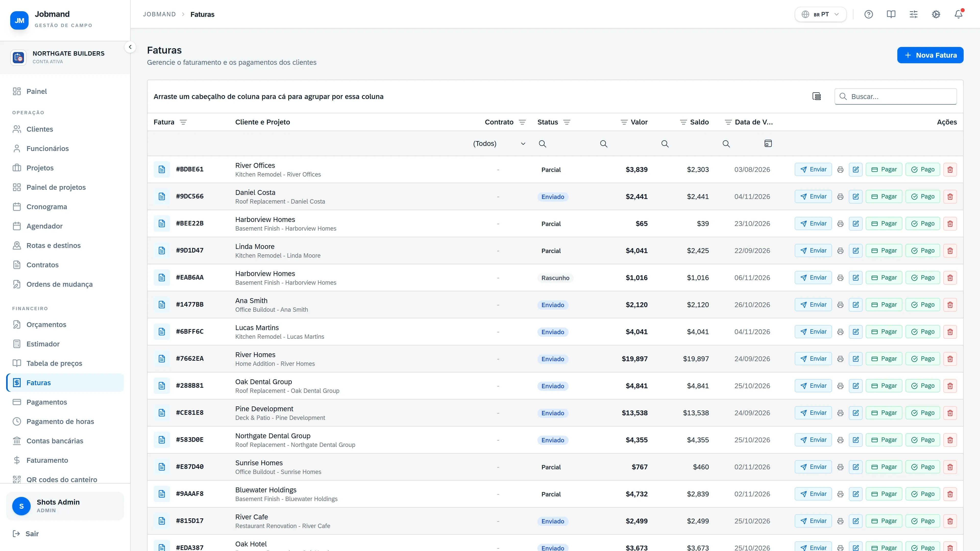980x551 pixels.
Task: Open the Saldo column filter icon
Action: click(x=683, y=122)
